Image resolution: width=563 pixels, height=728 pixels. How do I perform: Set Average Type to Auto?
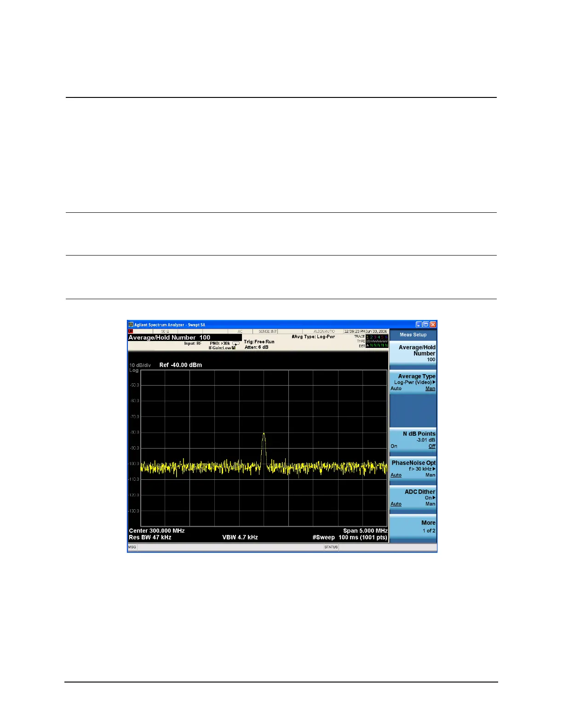tap(396, 389)
